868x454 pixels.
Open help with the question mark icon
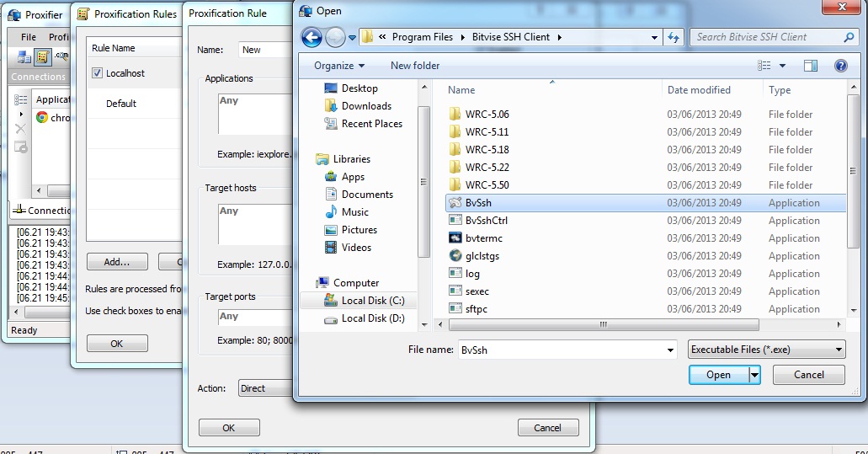tap(840, 66)
